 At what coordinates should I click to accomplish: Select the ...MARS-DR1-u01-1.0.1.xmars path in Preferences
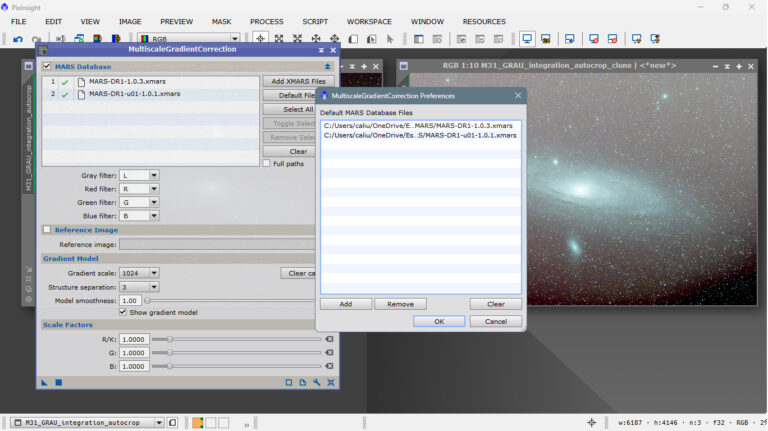420,136
